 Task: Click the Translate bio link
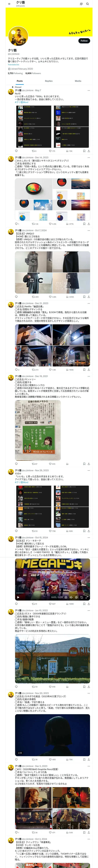tap(14, 65)
